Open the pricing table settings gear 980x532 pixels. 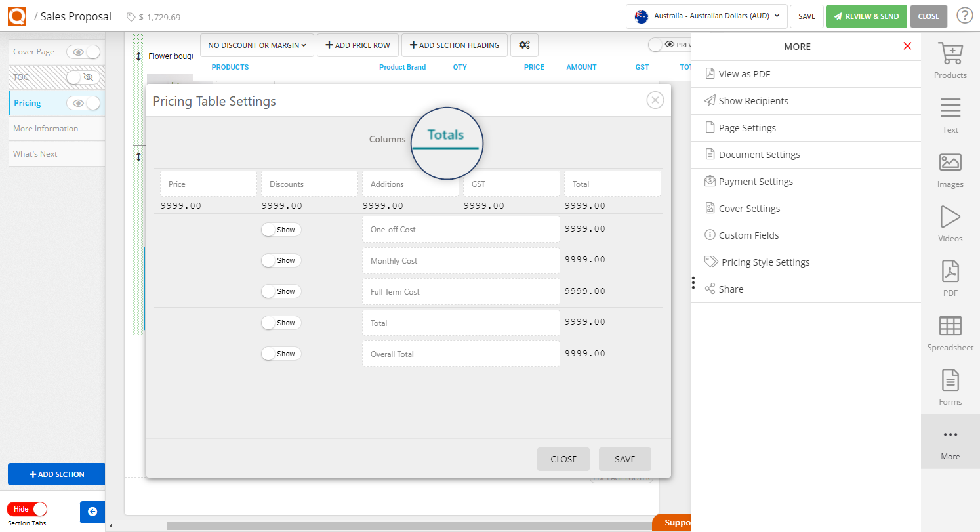(524, 45)
